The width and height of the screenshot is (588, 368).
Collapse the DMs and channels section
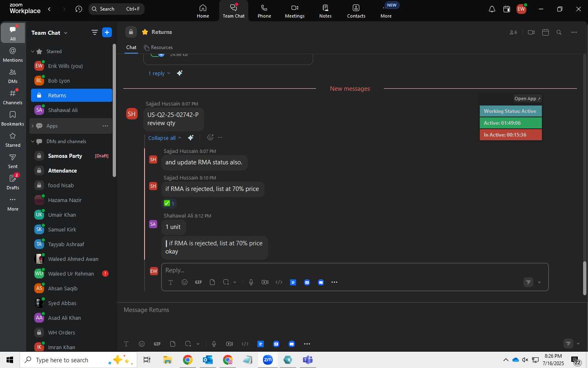click(33, 141)
